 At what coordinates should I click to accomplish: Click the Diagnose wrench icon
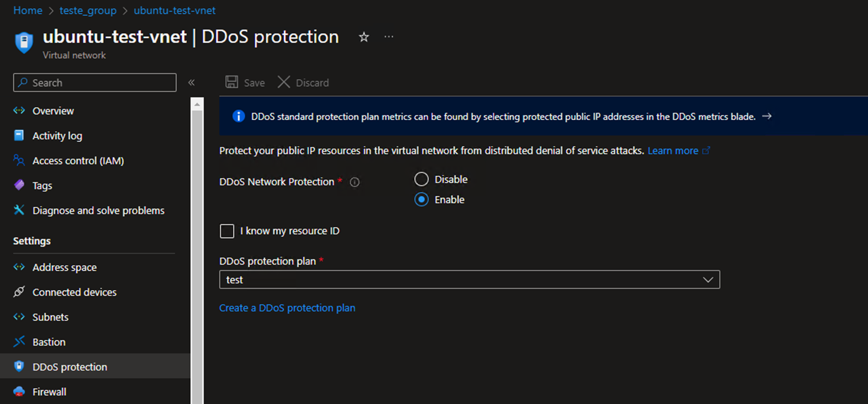click(19, 210)
